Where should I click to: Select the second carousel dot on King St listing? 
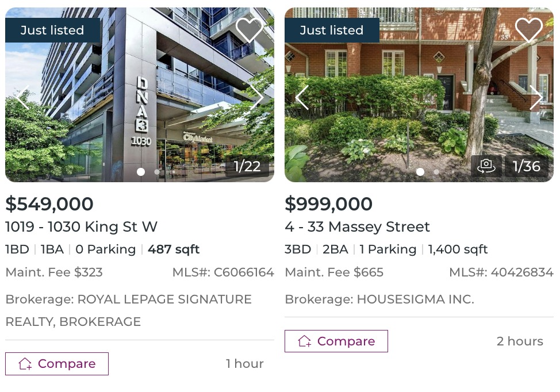coord(156,171)
